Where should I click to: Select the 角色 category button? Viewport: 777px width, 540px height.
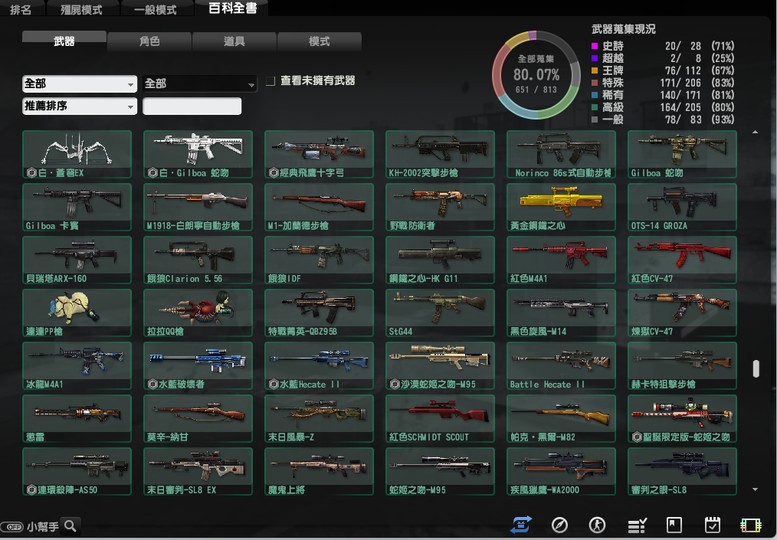point(150,42)
